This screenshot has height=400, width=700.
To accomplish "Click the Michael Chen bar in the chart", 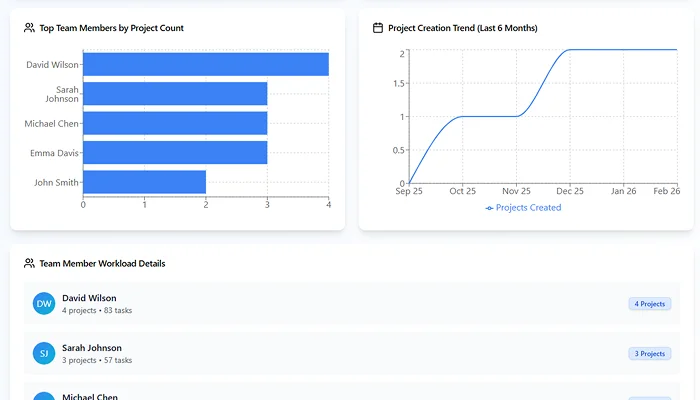I will (175, 123).
